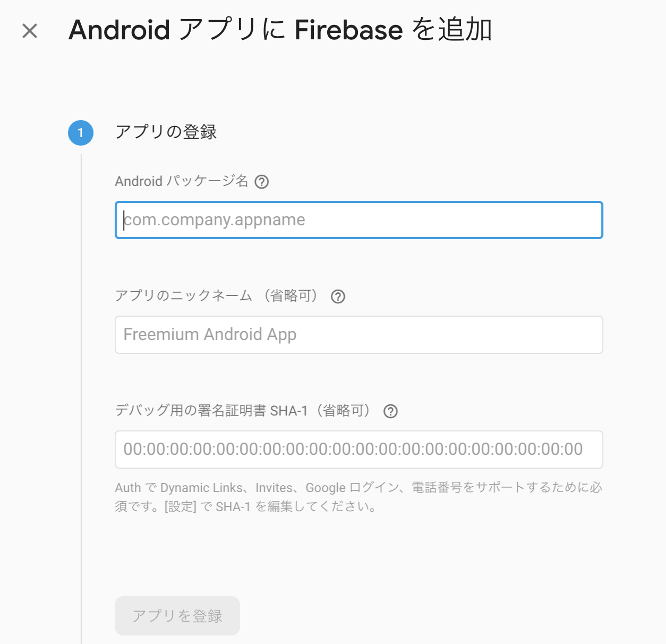Click the アプリを登録 button
Image resolution: width=666 pixels, height=644 pixels.
tap(177, 616)
